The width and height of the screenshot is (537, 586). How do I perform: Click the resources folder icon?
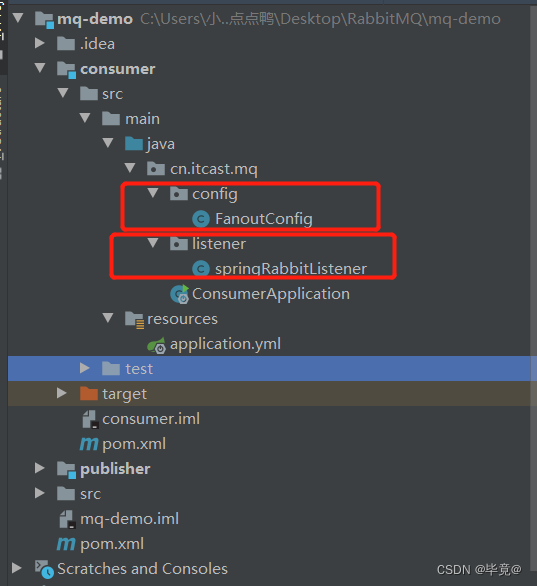pos(134,320)
